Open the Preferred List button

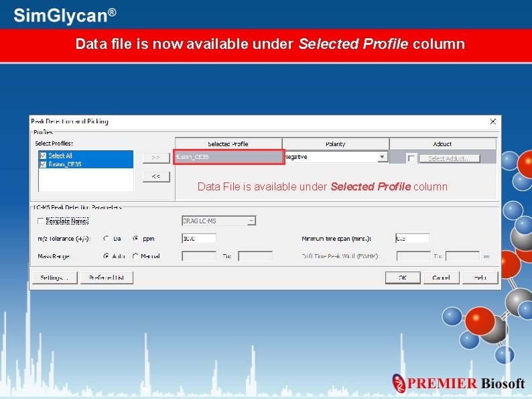point(107,278)
